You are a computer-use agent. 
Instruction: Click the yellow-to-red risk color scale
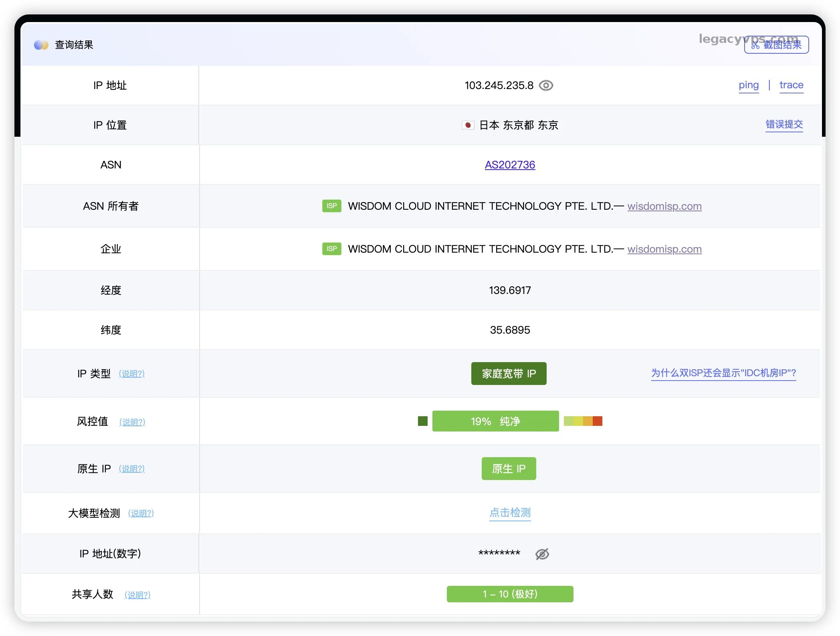pyautogui.click(x=583, y=421)
